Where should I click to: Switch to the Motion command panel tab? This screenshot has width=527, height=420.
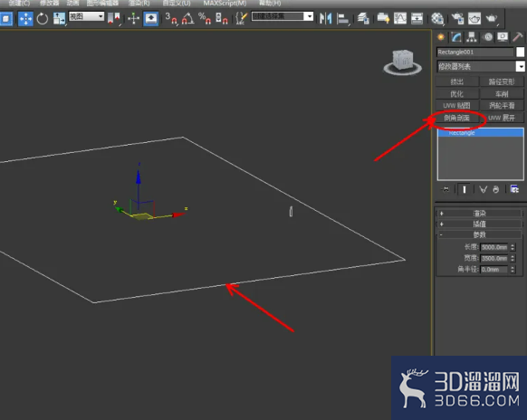(x=488, y=37)
